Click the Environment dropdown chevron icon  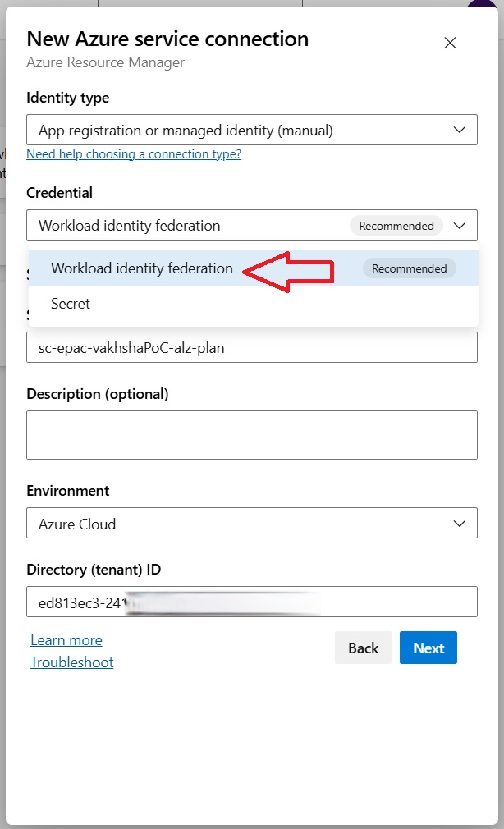[x=461, y=523]
